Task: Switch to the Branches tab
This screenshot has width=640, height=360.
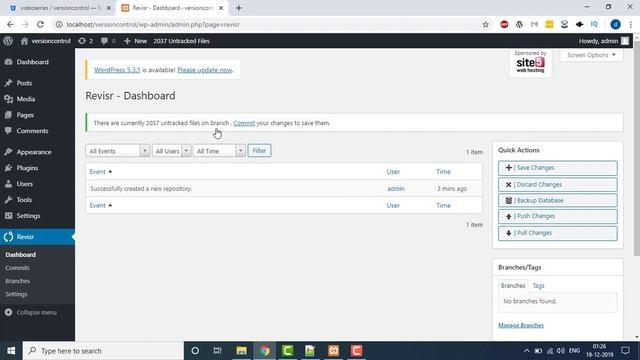Action: coord(513,286)
